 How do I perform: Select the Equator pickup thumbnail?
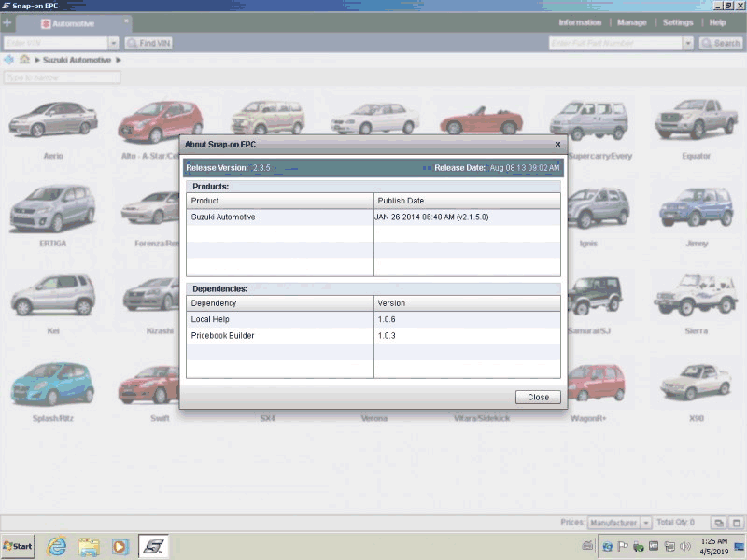click(696, 119)
